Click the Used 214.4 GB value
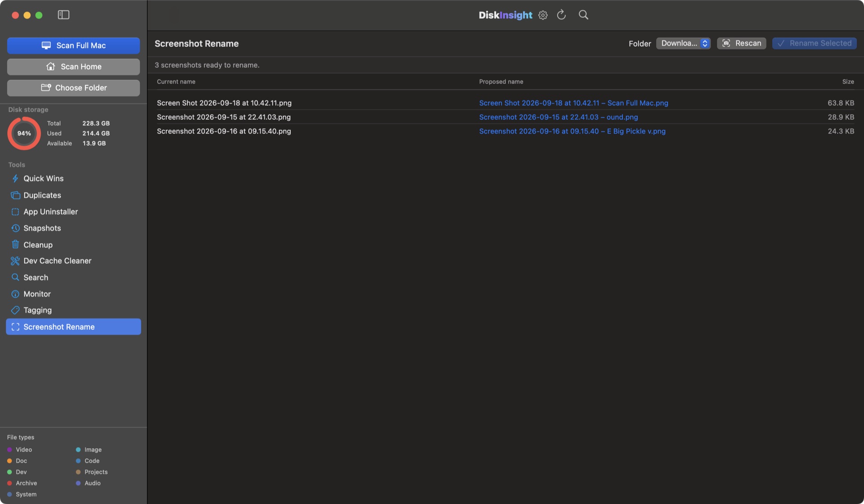Image resolution: width=864 pixels, height=504 pixels. (96, 133)
